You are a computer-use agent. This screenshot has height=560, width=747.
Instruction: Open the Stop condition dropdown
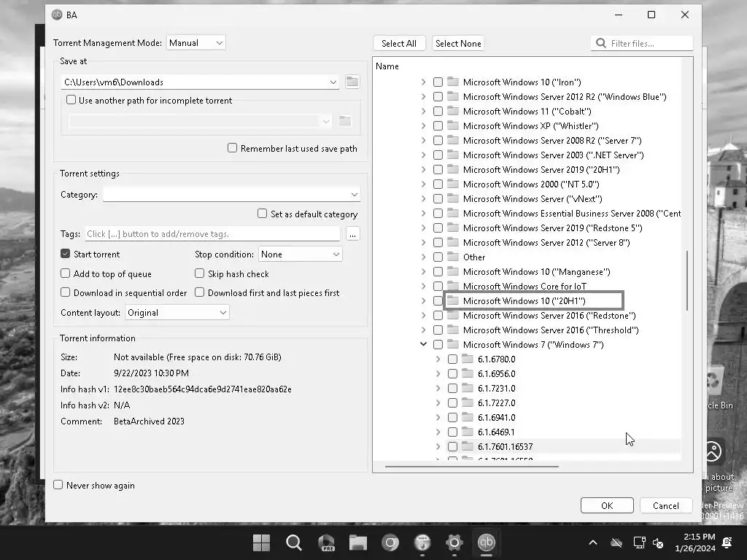300,254
